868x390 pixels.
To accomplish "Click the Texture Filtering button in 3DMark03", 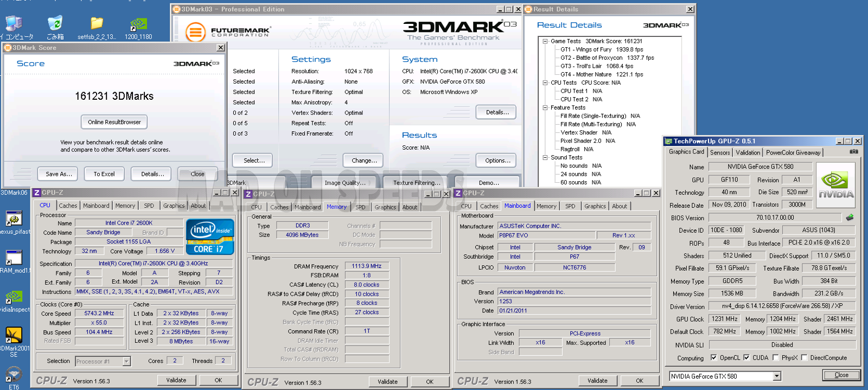I will [417, 183].
